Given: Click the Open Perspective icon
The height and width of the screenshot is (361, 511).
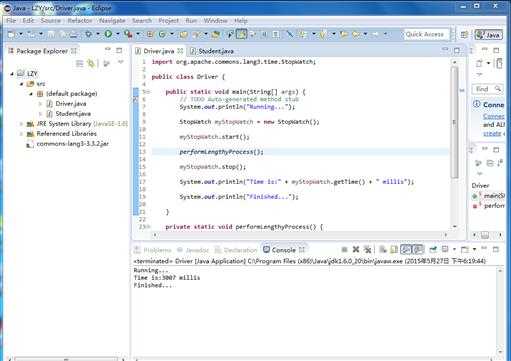Looking at the screenshot, I should (x=464, y=34).
